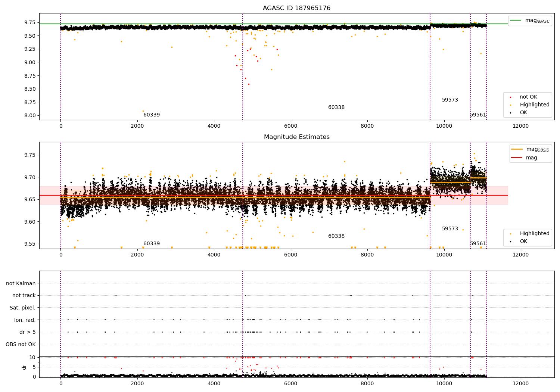Viewport: 560px width, 392px height.
Task: Click the 8.50 y-axis tick label
Action: pyautogui.click(x=30, y=89)
